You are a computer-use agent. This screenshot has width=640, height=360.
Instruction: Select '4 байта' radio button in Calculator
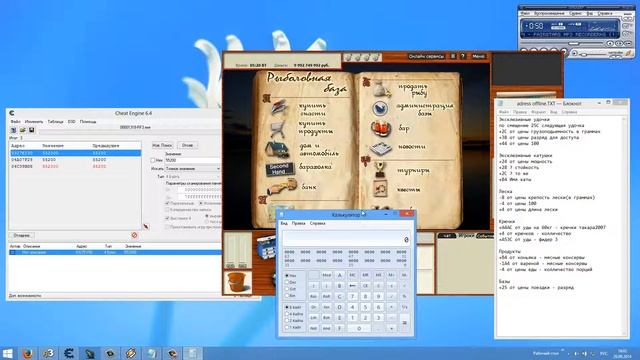pyautogui.click(x=287, y=314)
